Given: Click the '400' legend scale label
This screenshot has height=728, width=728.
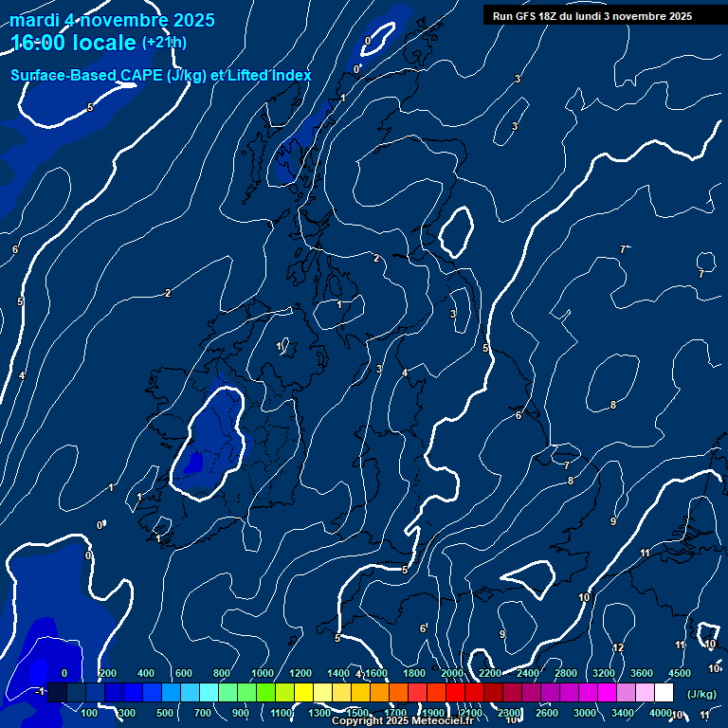Looking at the screenshot, I should (146, 673).
